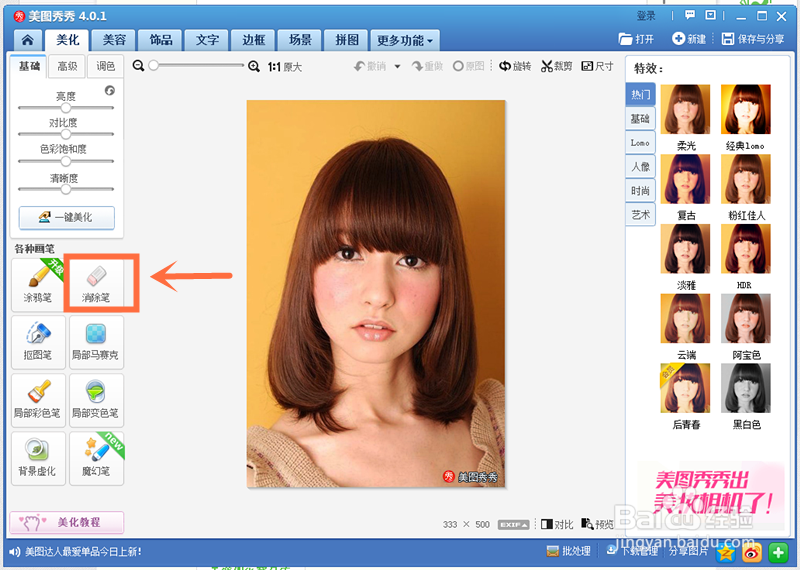Select the 消除笔 eraser pen tool
This screenshot has height=570, width=800.
click(x=96, y=285)
